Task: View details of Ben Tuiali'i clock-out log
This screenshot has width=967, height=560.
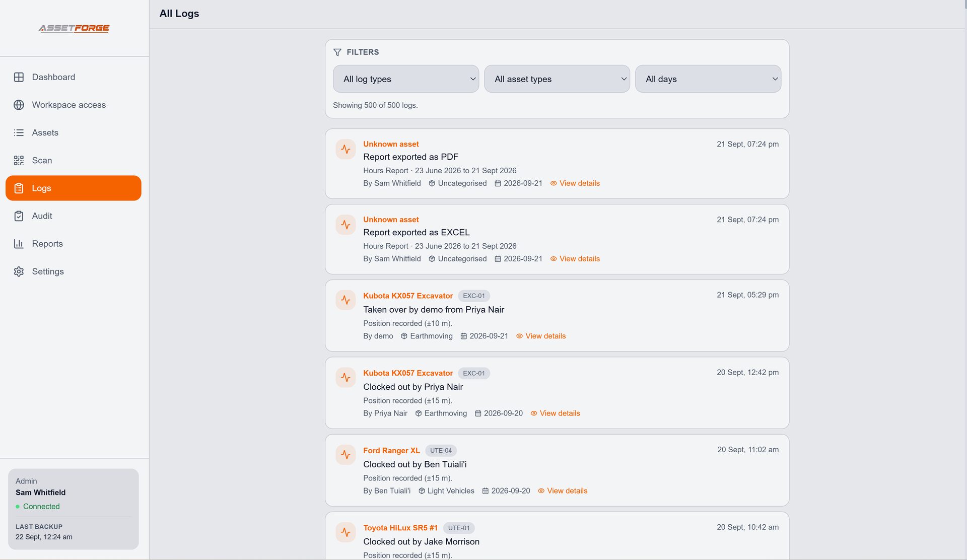Action: point(563,491)
